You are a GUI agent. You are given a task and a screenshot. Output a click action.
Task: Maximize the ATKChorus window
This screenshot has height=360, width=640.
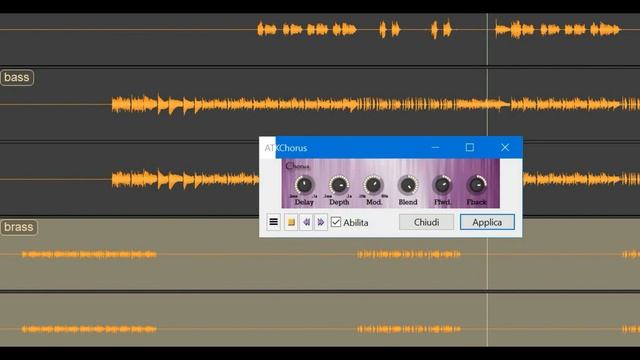[x=470, y=147]
